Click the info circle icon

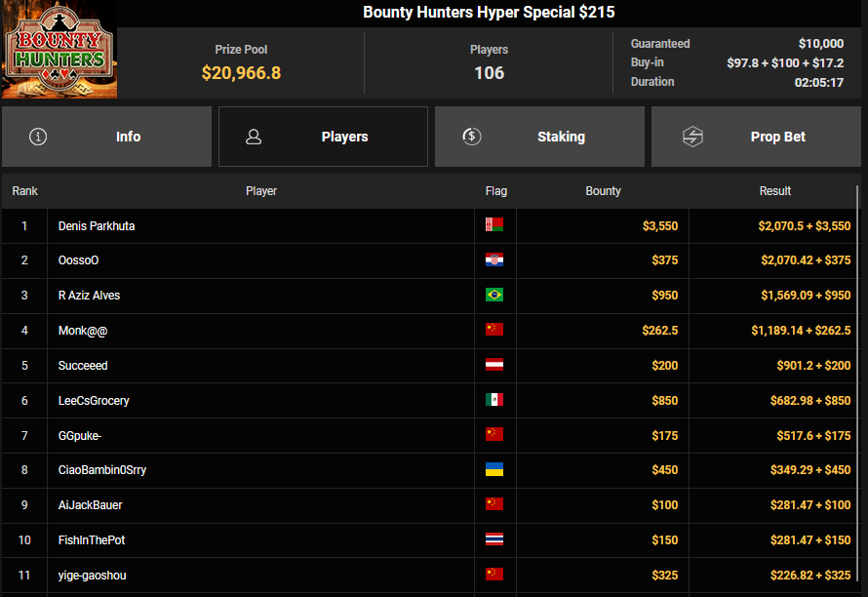pyautogui.click(x=38, y=137)
